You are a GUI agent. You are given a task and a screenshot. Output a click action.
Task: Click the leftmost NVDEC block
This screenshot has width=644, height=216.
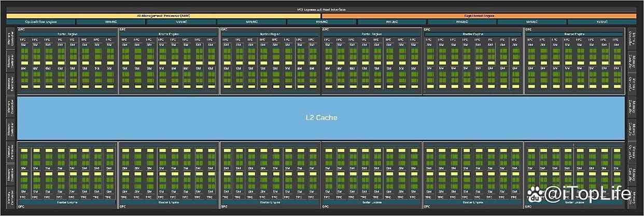(x=391, y=22)
